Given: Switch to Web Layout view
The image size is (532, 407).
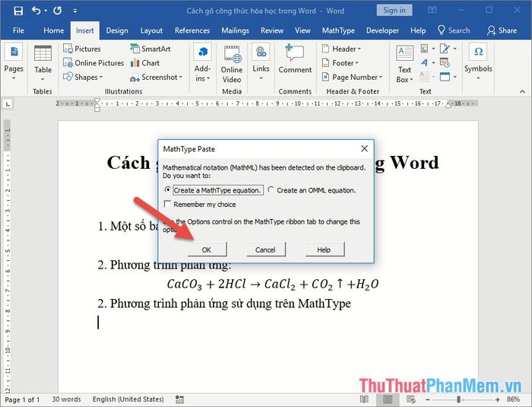Looking at the screenshot, I should pyautogui.click(x=411, y=399).
